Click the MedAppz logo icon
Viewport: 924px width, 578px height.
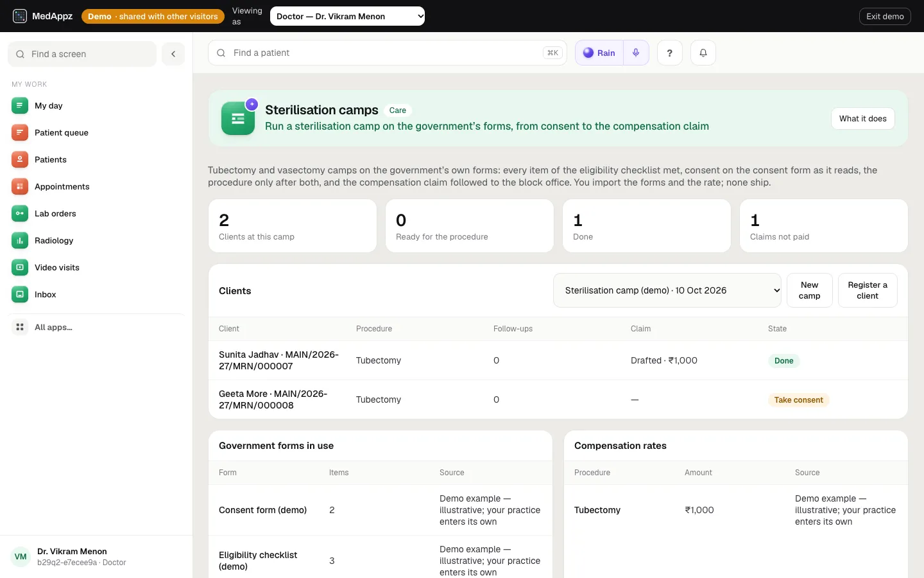(20, 16)
